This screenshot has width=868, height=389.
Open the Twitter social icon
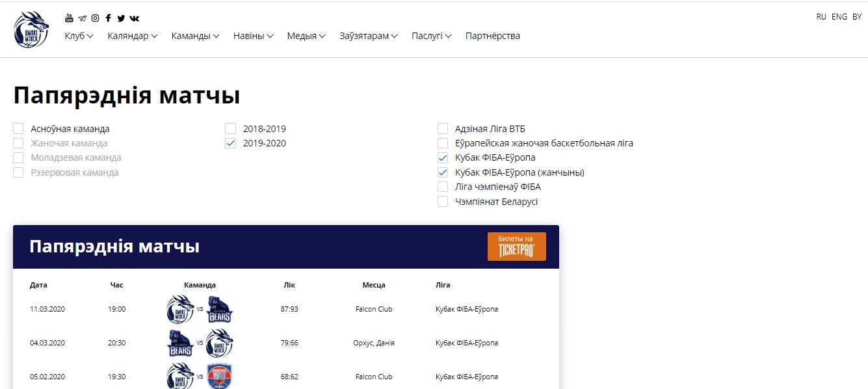(121, 18)
